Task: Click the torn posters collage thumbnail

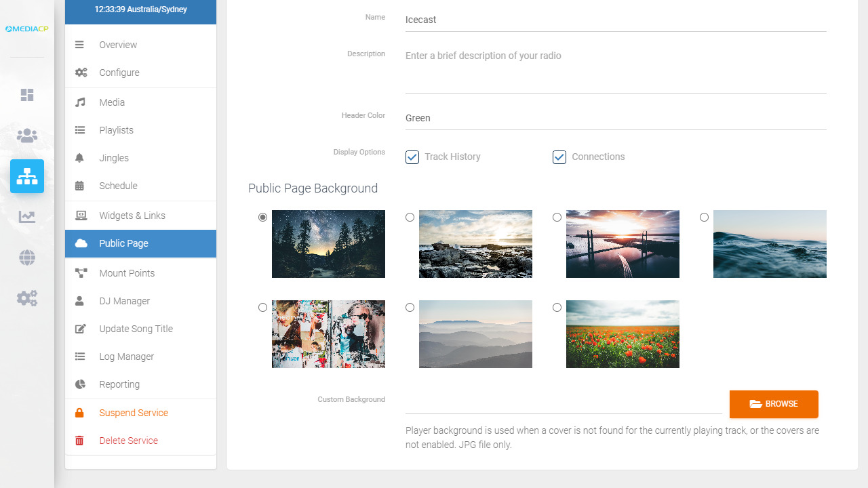Action: pyautogui.click(x=328, y=334)
